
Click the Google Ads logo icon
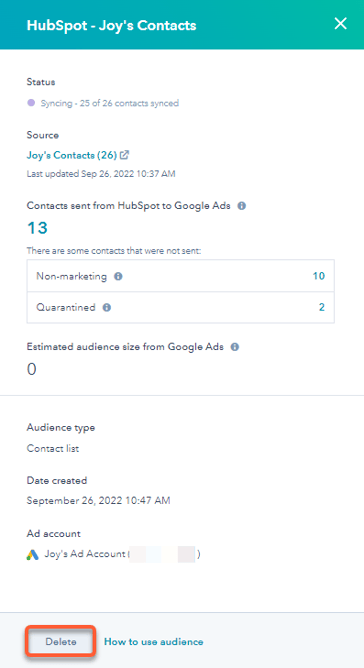tap(32, 555)
